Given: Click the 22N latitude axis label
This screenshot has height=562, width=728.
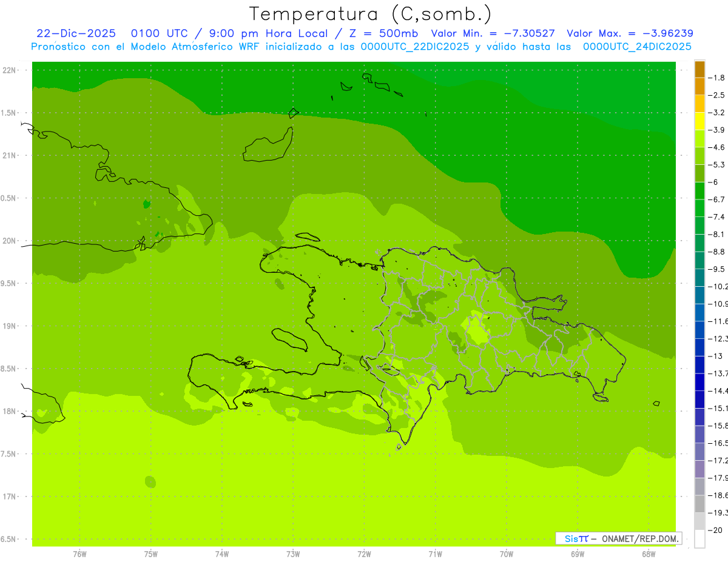Looking at the screenshot, I should 10,70.
